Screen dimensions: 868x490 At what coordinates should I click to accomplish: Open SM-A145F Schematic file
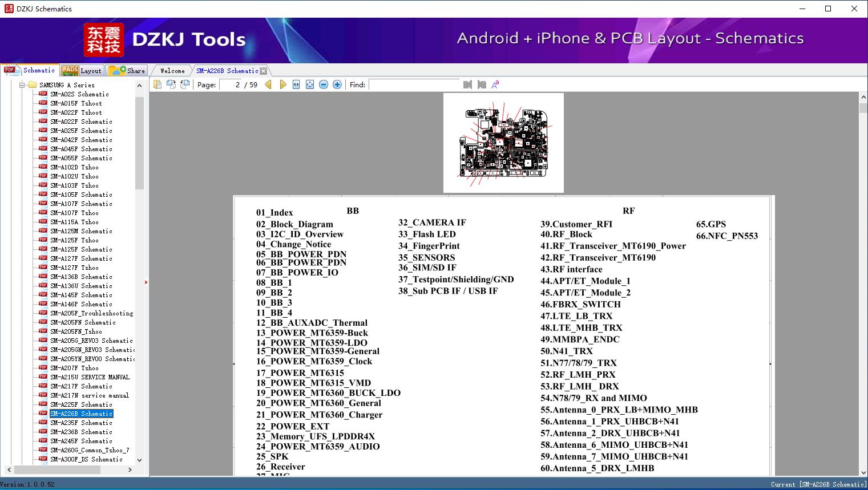point(81,295)
